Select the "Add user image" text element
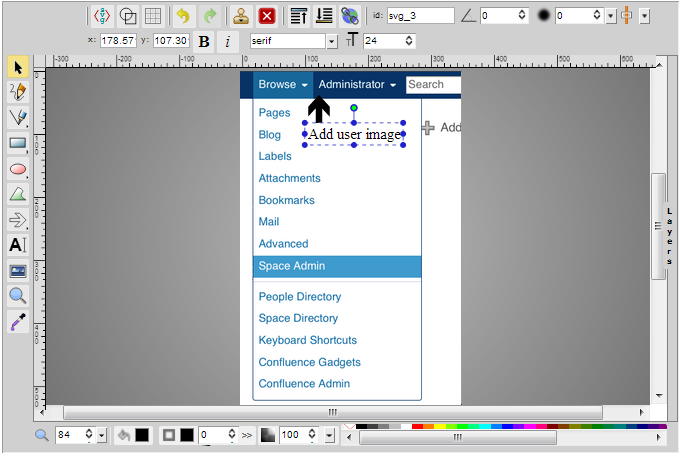Screen dimensions: 683x457 pyautogui.click(x=354, y=134)
